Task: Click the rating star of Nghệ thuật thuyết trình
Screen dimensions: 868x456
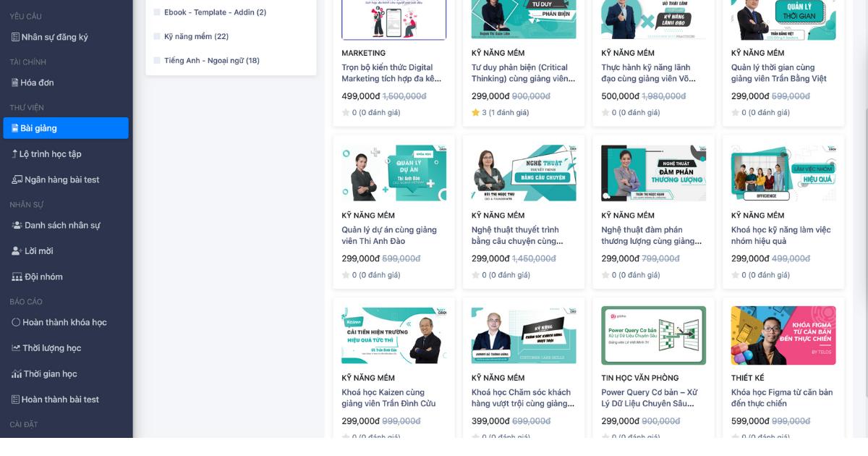Action: point(475,275)
